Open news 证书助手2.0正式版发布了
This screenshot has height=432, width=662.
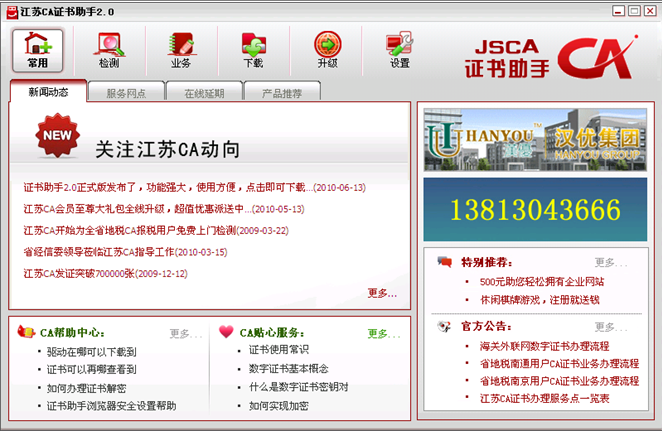(195, 187)
